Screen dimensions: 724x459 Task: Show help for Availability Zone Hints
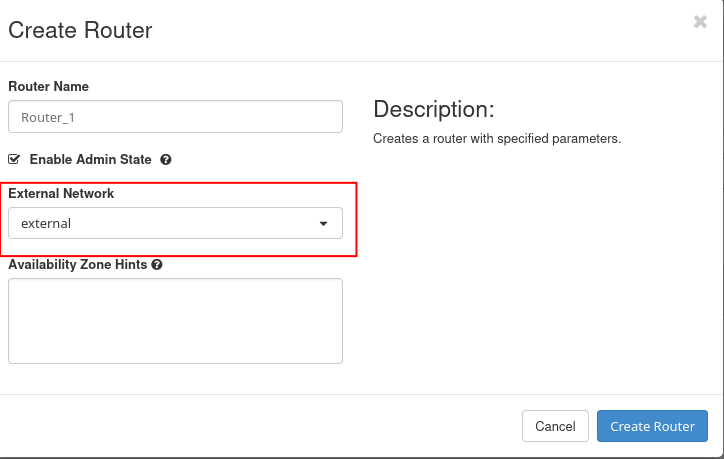coord(157,265)
